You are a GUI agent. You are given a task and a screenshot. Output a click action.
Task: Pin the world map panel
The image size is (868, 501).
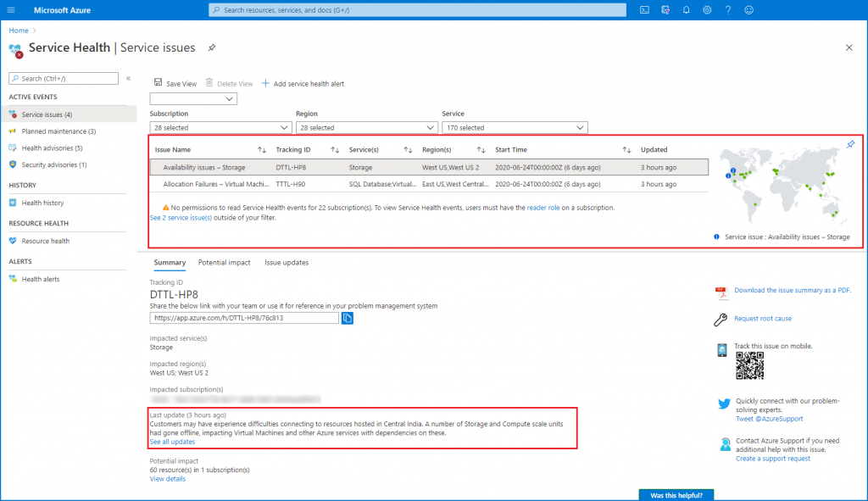tap(850, 144)
